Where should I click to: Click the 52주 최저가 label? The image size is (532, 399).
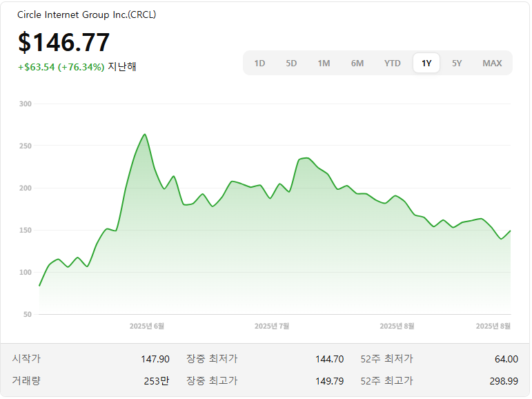point(386,358)
